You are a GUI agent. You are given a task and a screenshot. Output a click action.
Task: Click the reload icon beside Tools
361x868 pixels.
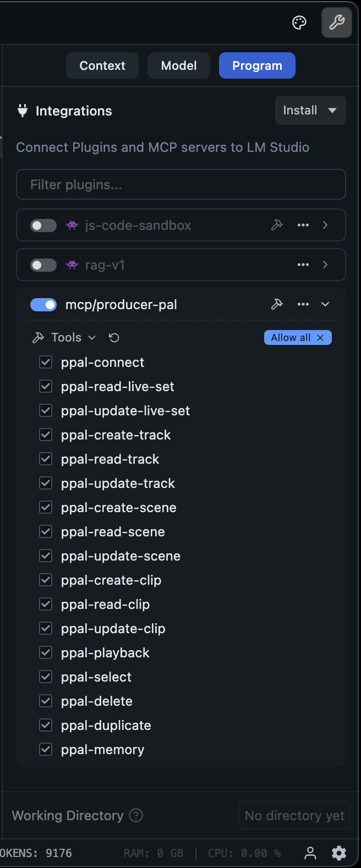click(114, 337)
